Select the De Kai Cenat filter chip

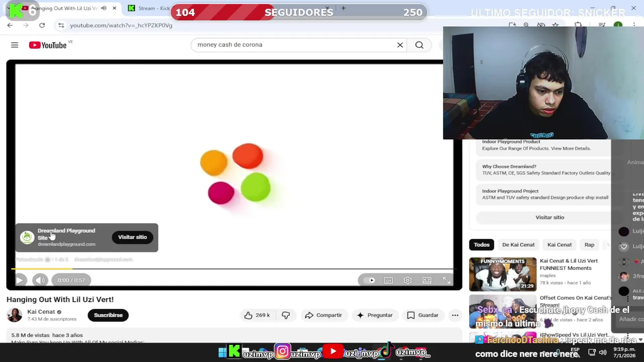coord(518,245)
